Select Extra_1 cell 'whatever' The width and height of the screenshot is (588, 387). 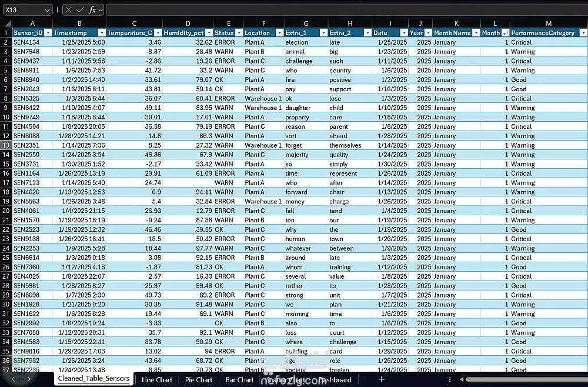(306, 248)
